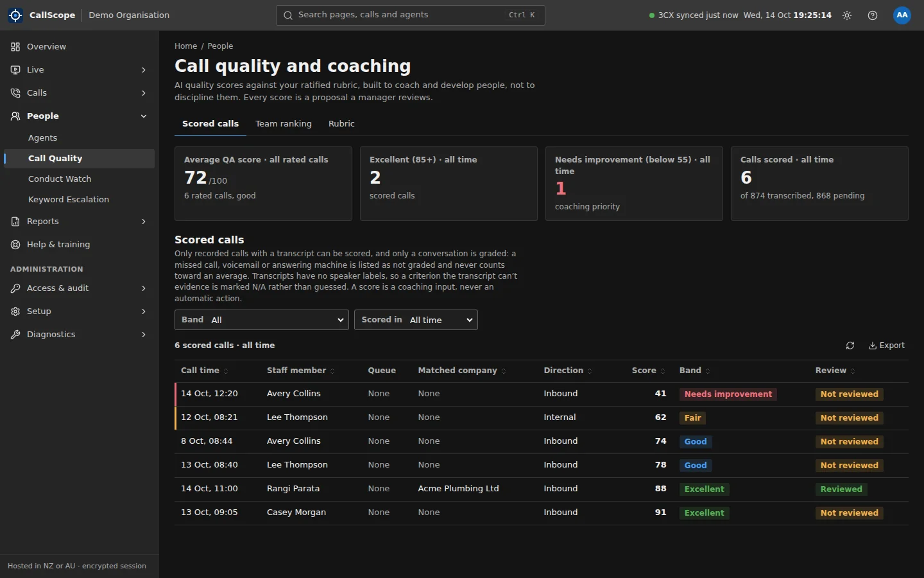
Task: Open Conduct Watch in the sidebar
Action: coord(80,179)
